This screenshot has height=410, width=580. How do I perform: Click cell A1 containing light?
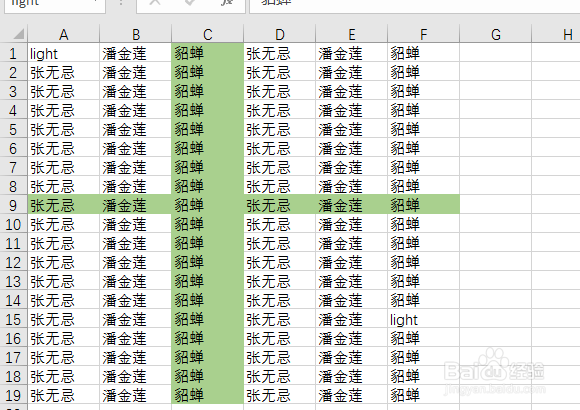pyautogui.click(x=64, y=53)
